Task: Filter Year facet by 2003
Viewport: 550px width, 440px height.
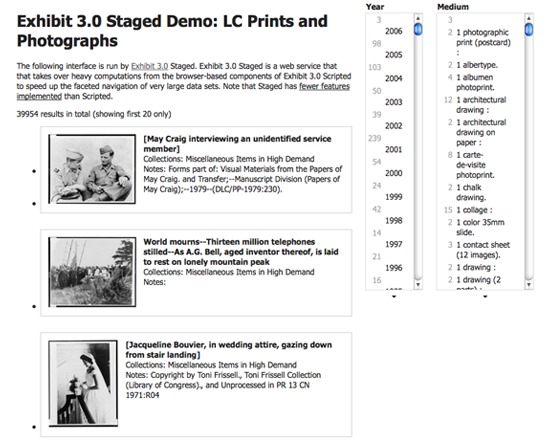Action: pyautogui.click(x=394, y=102)
